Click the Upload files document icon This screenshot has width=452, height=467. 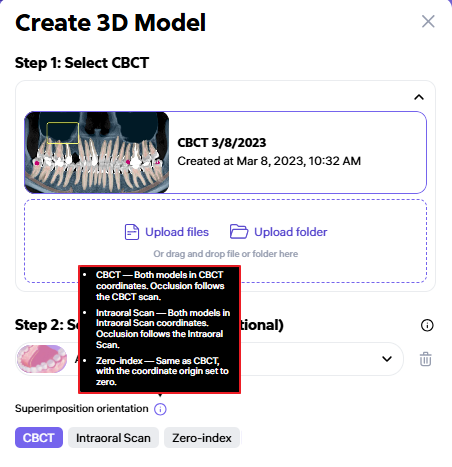132,232
